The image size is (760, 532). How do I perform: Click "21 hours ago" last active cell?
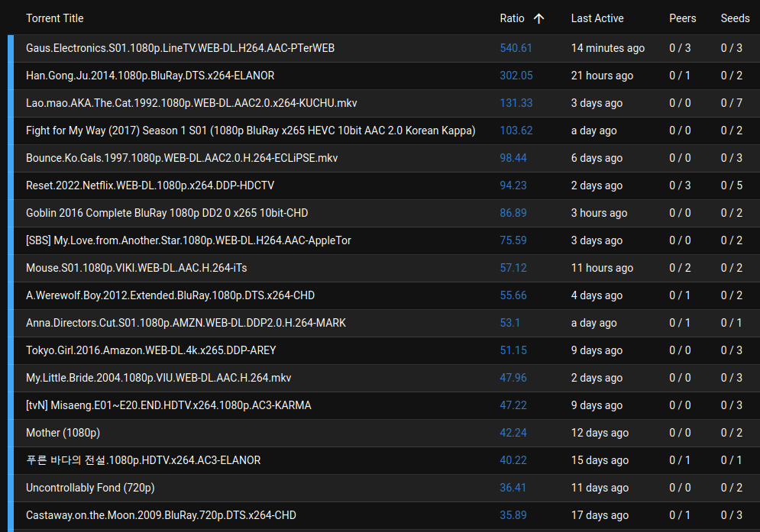[602, 76]
